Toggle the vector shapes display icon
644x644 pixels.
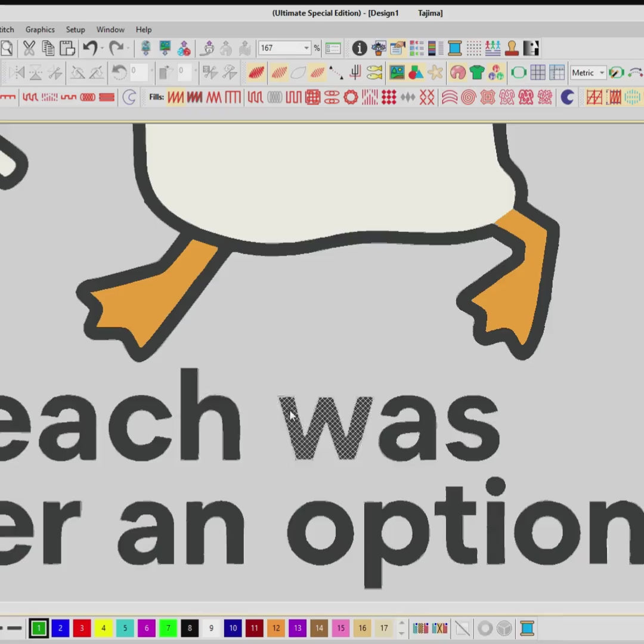pyautogui.click(x=416, y=73)
